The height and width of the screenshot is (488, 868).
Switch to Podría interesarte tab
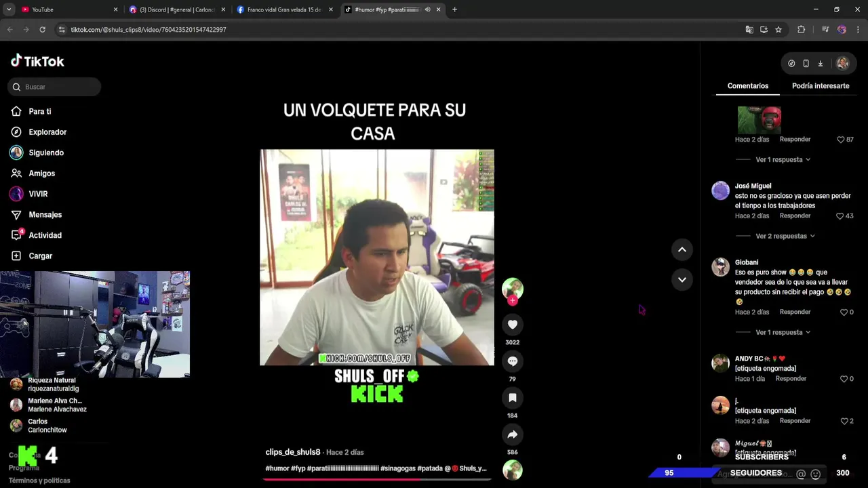pyautogui.click(x=821, y=86)
